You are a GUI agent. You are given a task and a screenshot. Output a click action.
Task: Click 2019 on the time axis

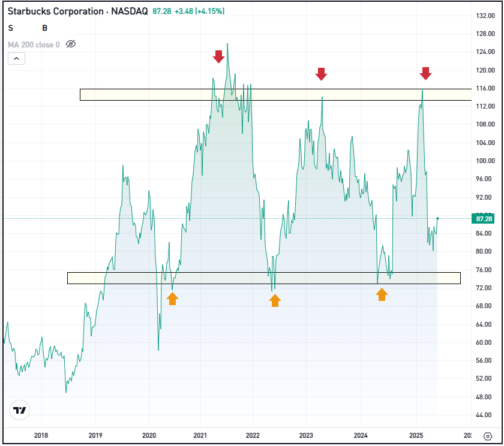coord(95,435)
